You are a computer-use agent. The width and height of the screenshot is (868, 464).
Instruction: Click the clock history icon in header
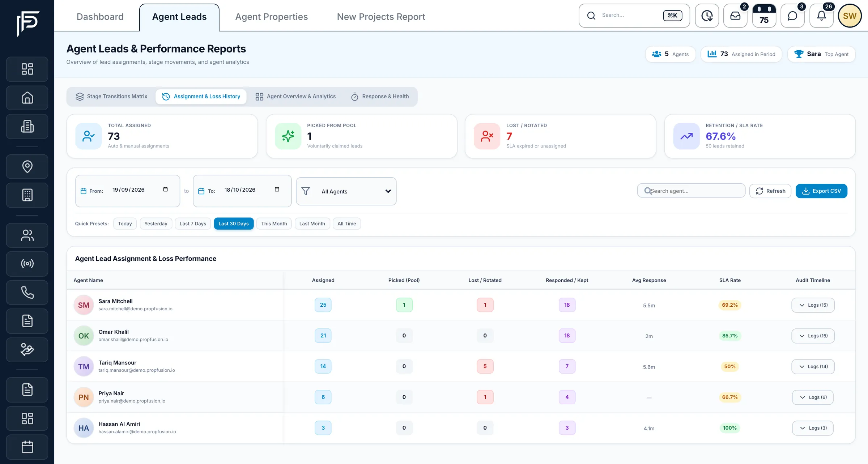coord(707,16)
